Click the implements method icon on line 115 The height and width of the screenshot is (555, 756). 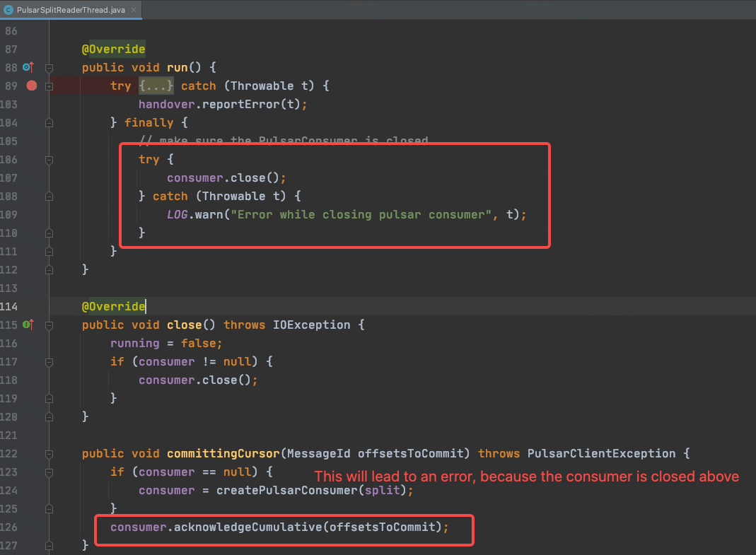click(28, 325)
